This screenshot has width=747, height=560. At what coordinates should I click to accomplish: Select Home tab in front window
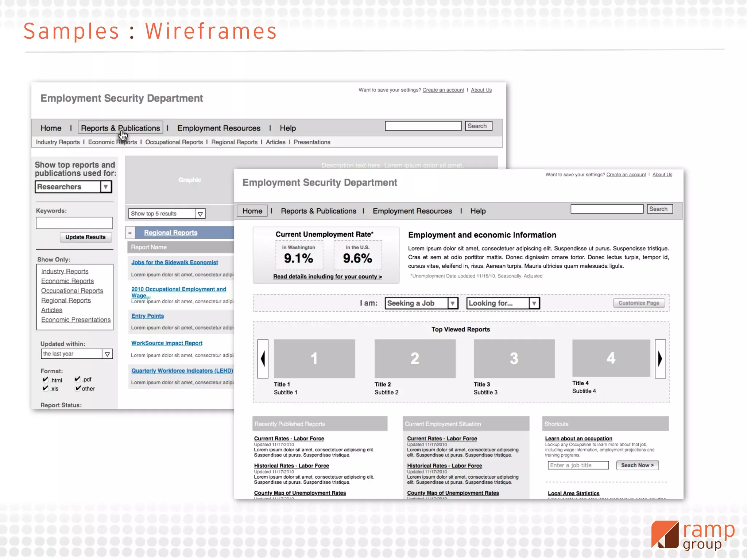[252, 211]
